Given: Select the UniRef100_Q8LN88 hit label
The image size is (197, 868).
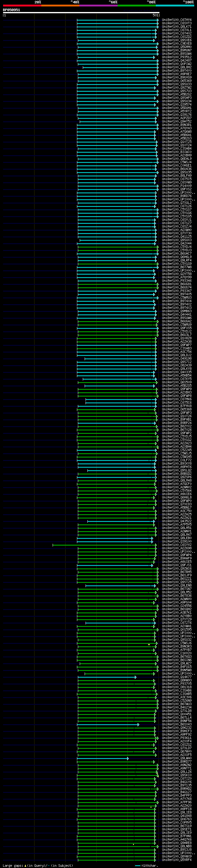Looking at the screenshot, I should point(176,846).
